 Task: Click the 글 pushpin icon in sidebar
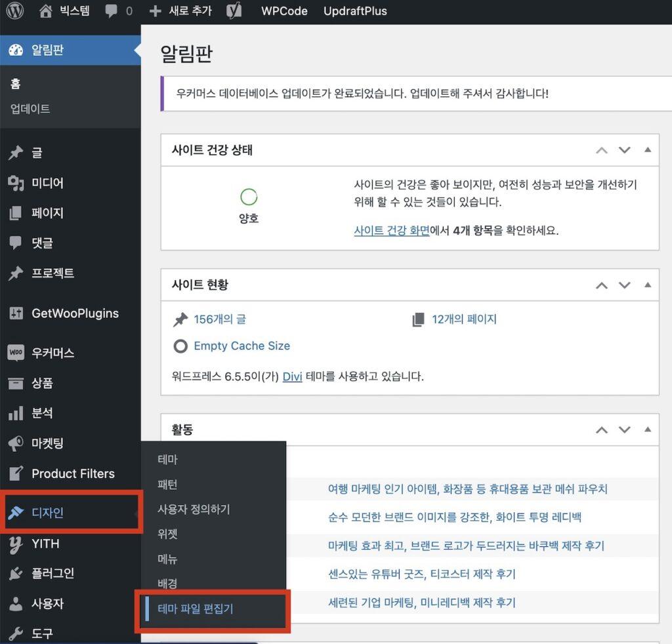click(16, 152)
